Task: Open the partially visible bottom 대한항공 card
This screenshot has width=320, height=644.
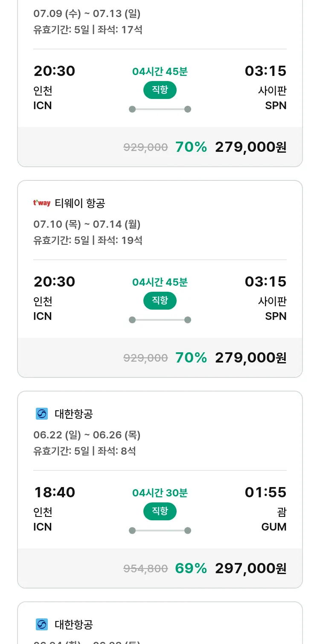Action: [x=160, y=623]
